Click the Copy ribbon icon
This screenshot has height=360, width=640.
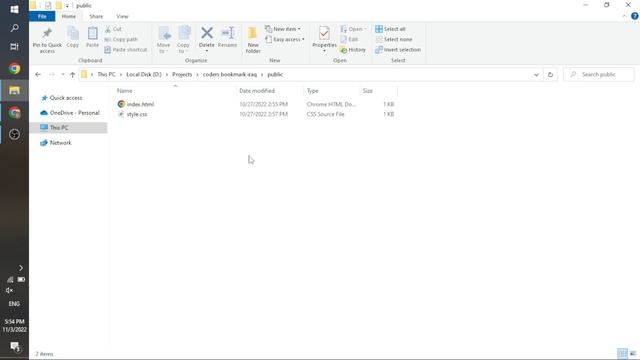pos(73,33)
